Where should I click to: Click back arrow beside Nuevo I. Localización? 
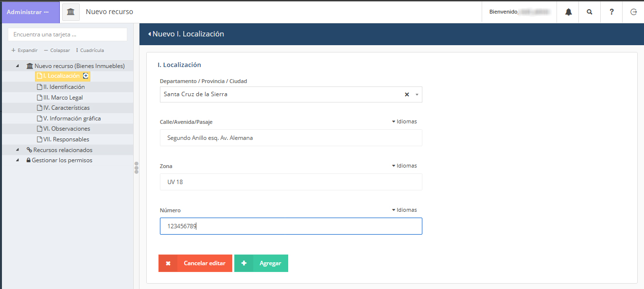pos(150,34)
